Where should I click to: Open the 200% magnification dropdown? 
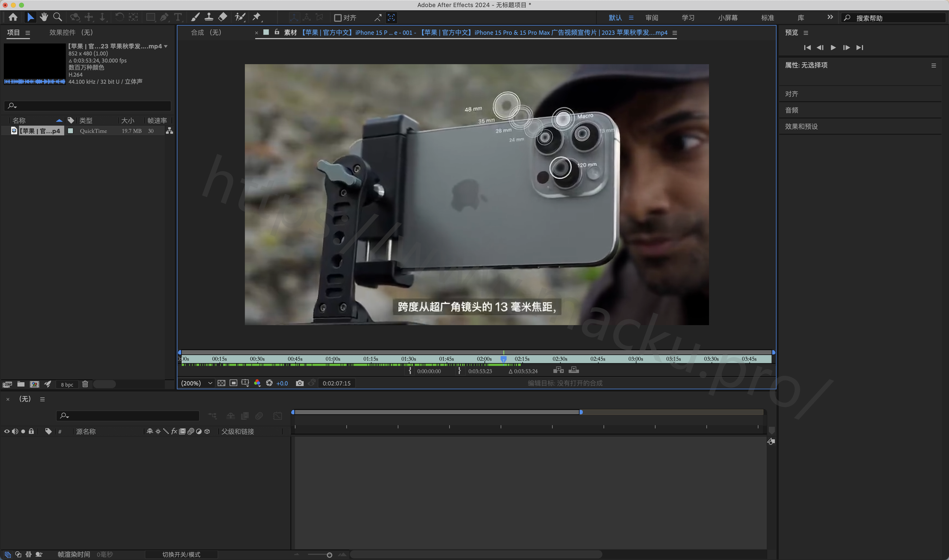[x=197, y=383]
